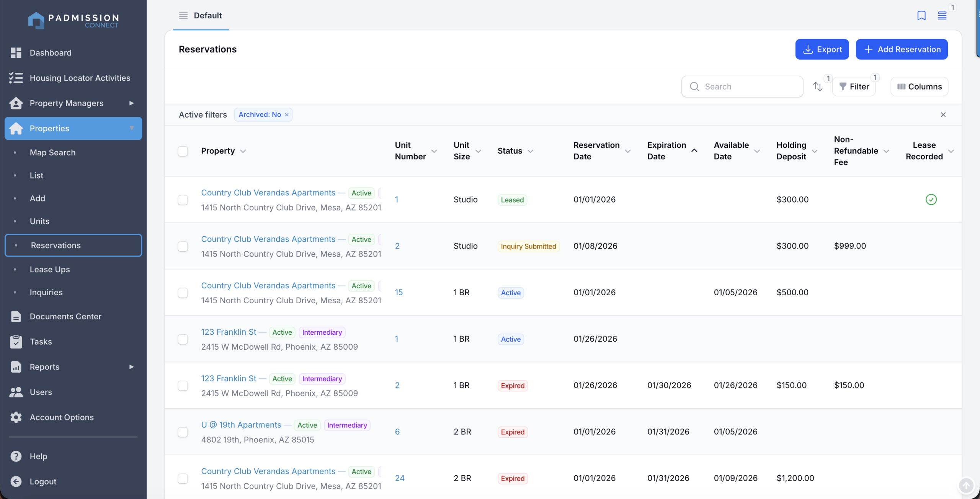The width and height of the screenshot is (980, 499).
Task: Toggle the select-all rows checkbox
Action: pos(183,151)
